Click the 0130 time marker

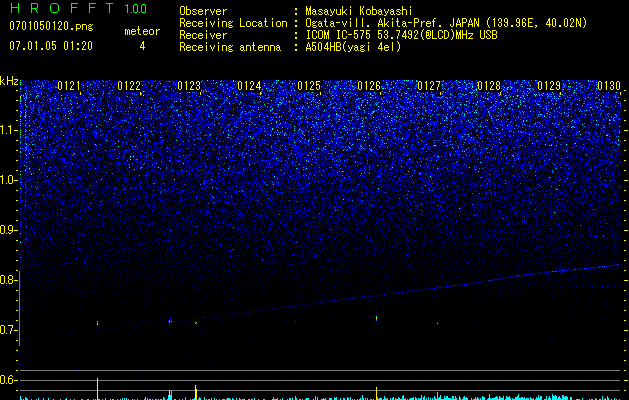609,86
